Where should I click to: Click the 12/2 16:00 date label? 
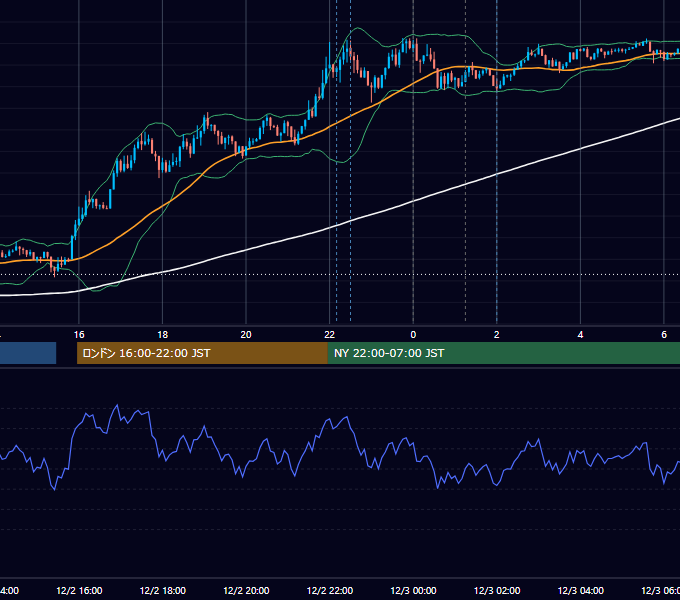click(x=79, y=590)
